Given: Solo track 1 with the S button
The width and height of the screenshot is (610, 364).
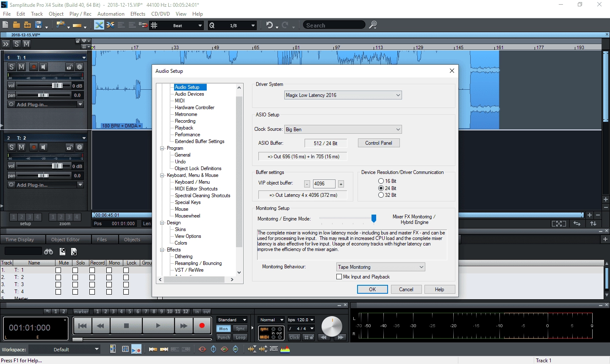Looking at the screenshot, I should pos(11,67).
